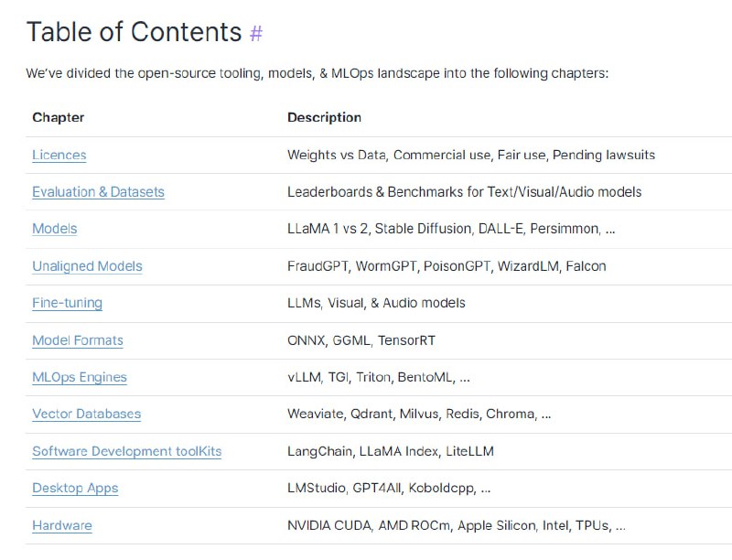Click the Description column header

click(x=324, y=117)
